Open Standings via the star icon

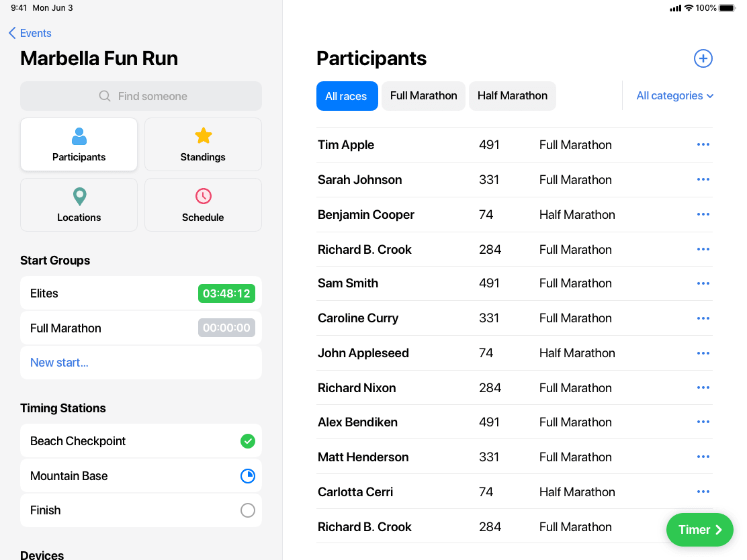point(203,144)
